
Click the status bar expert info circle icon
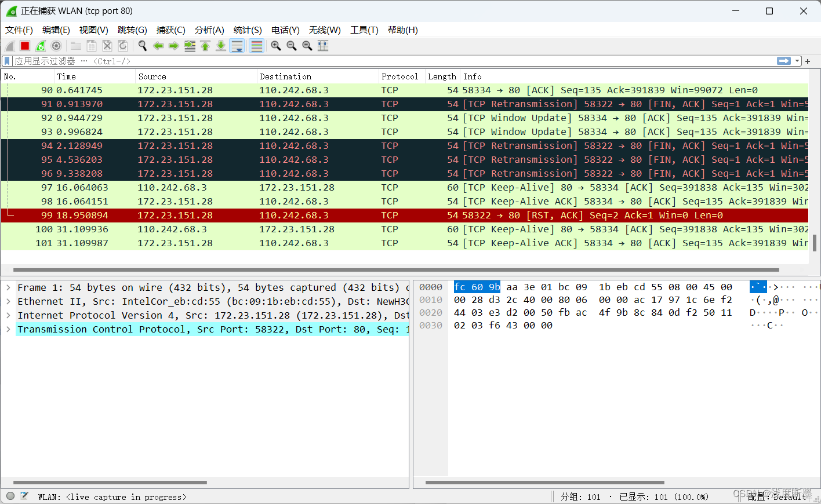click(x=10, y=496)
